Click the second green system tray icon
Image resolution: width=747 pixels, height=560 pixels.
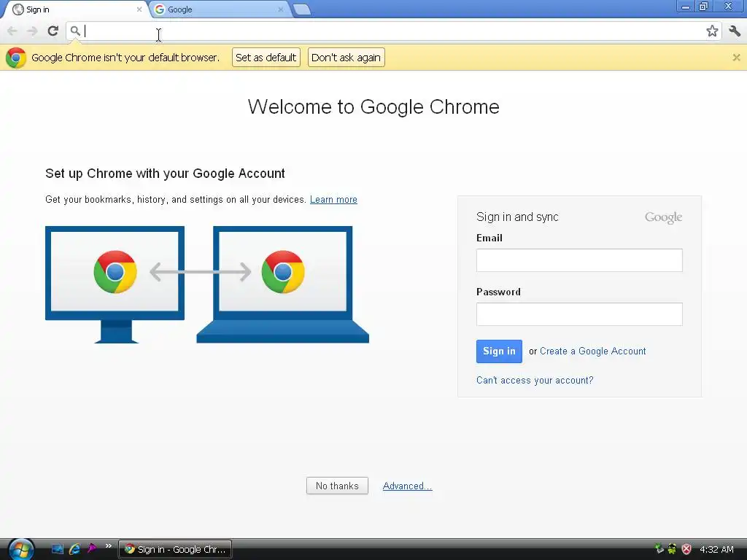672,548
